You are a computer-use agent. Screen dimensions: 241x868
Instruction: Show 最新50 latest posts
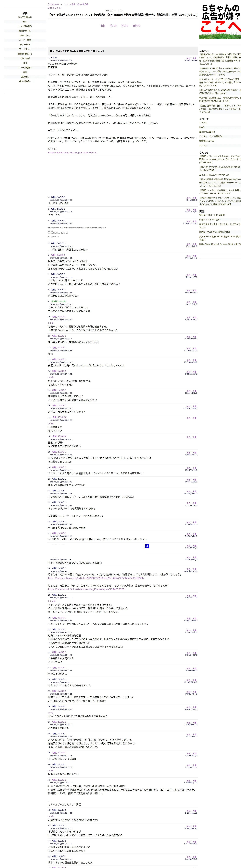click(x=136, y=26)
